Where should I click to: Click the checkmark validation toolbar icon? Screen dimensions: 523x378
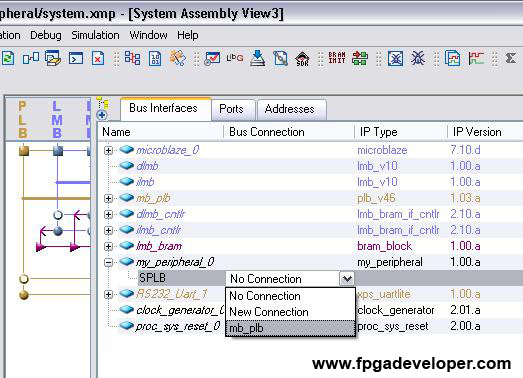pos(212,58)
